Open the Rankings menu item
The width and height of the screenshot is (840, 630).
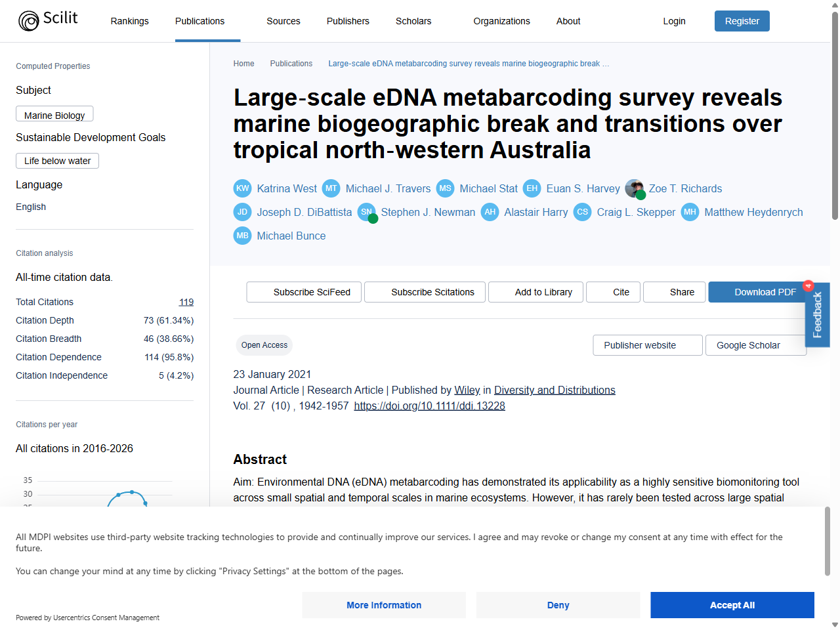130,21
